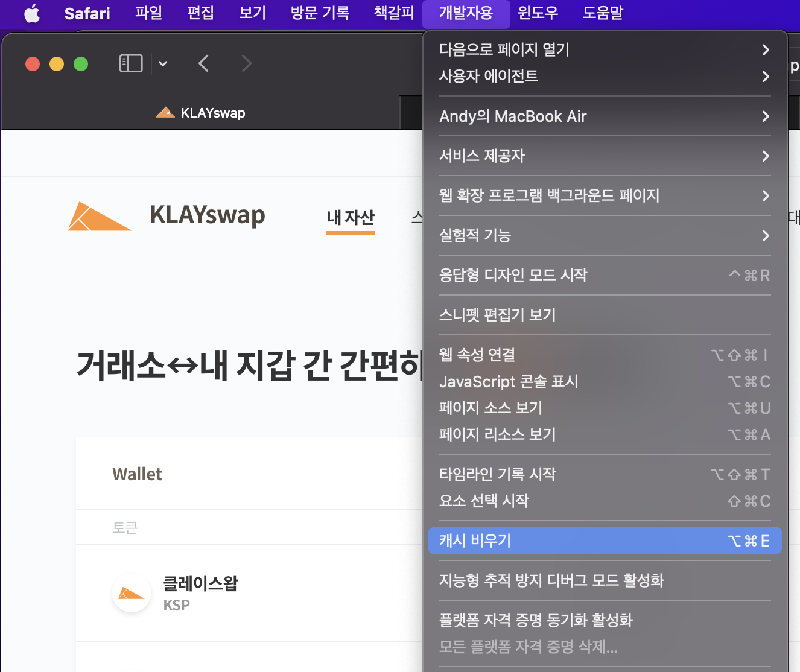Click the KLAYswap site title text
The width and height of the screenshot is (800, 672).
coord(208,215)
